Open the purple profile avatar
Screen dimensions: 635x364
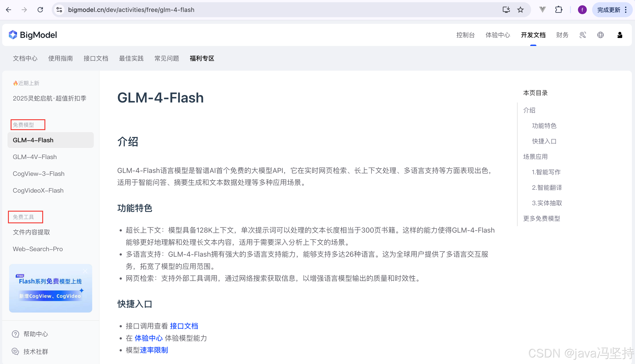(582, 10)
